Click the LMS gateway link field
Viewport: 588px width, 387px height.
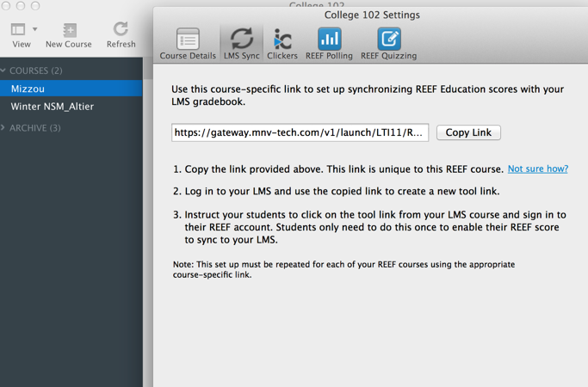[x=300, y=132]
